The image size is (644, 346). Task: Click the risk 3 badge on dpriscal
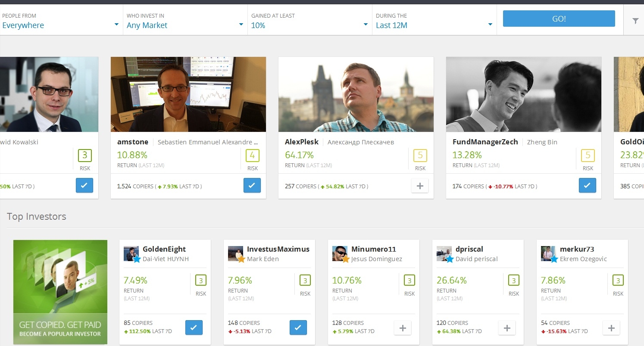(x=514, y=281)
